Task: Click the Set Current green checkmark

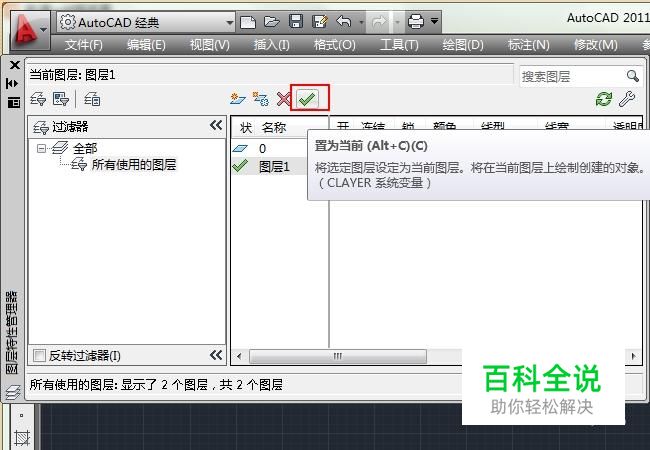Action: pos(308,99)
